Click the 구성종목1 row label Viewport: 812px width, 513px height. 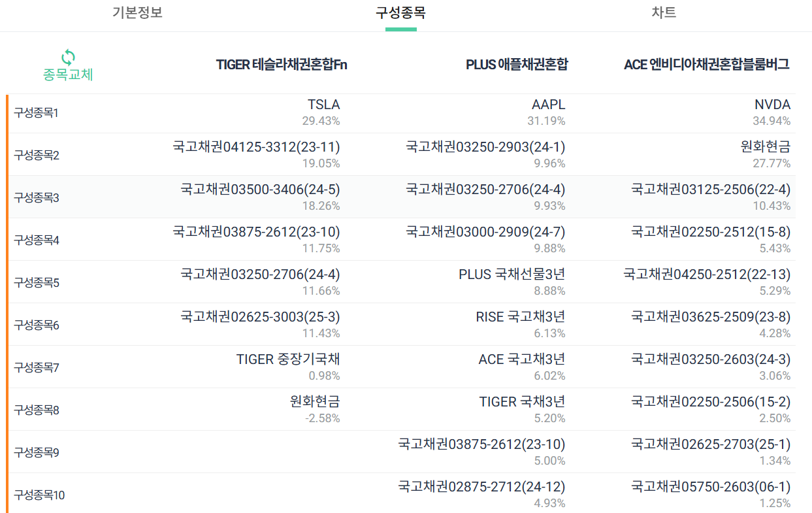click(36, 113)
